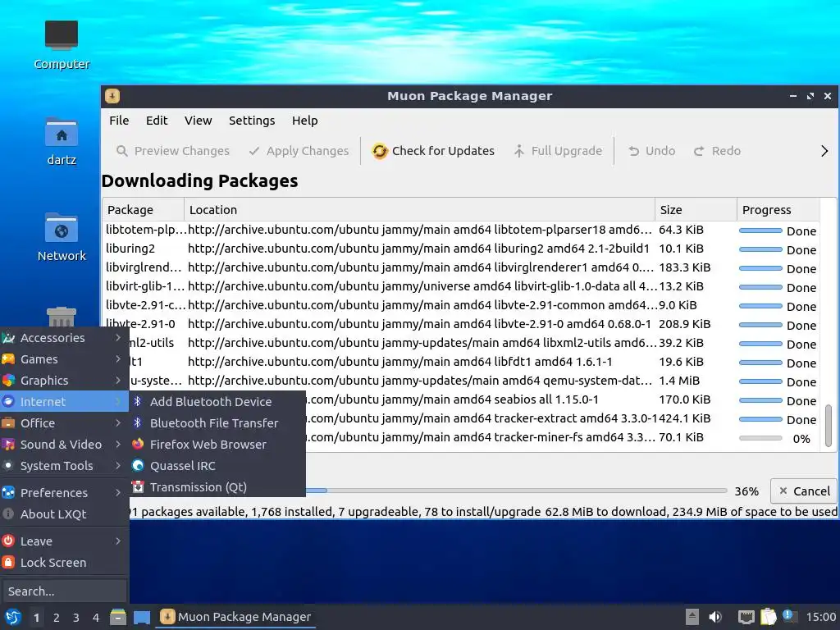
Task: Choose Lock Screen in the menu
Action: coord(64,563)
